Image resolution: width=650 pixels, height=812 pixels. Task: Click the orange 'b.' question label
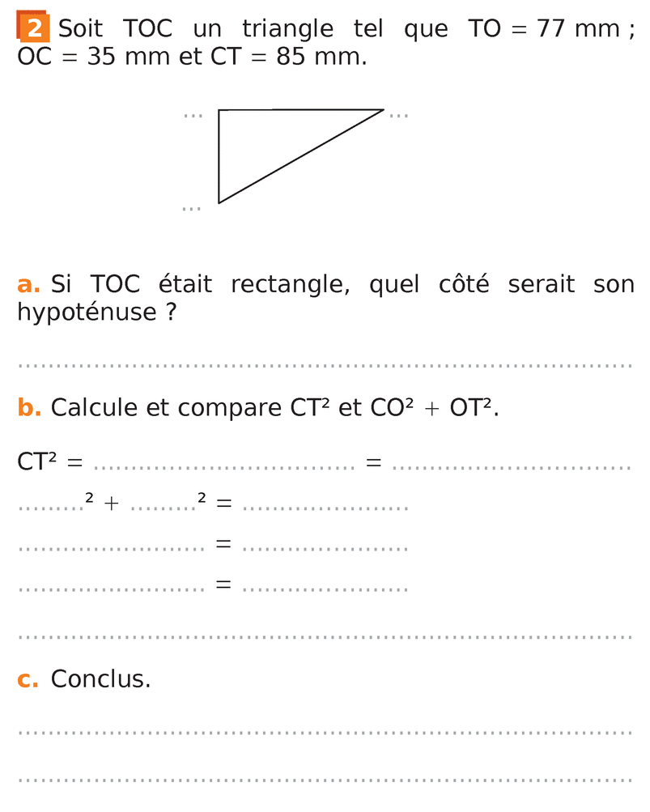[29, 408]
